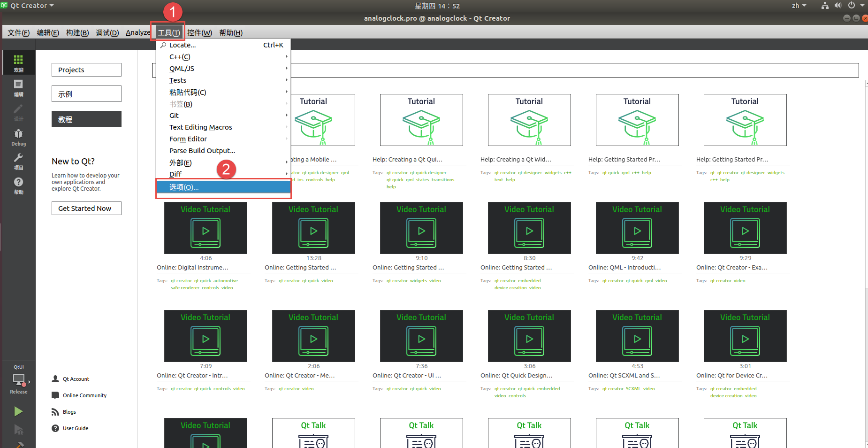Open the Qt Account link

[76, 379]
